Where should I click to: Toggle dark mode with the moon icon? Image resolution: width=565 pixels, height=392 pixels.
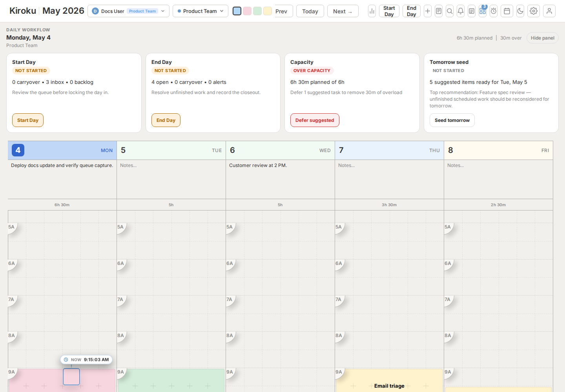tap(520, 11)
